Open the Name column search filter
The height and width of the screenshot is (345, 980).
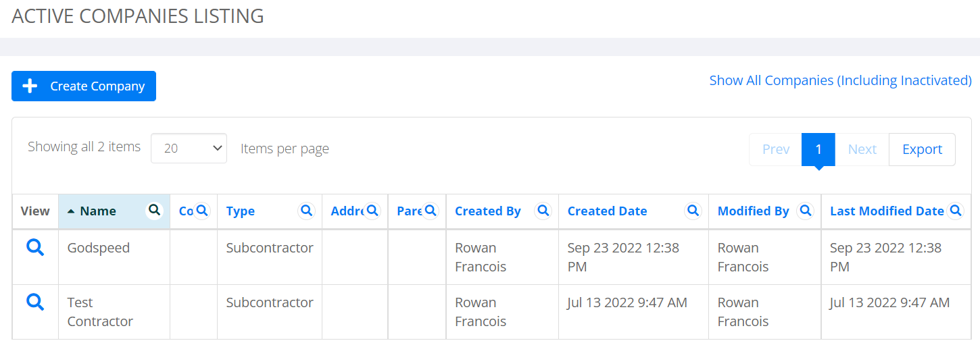click(155, 211)
